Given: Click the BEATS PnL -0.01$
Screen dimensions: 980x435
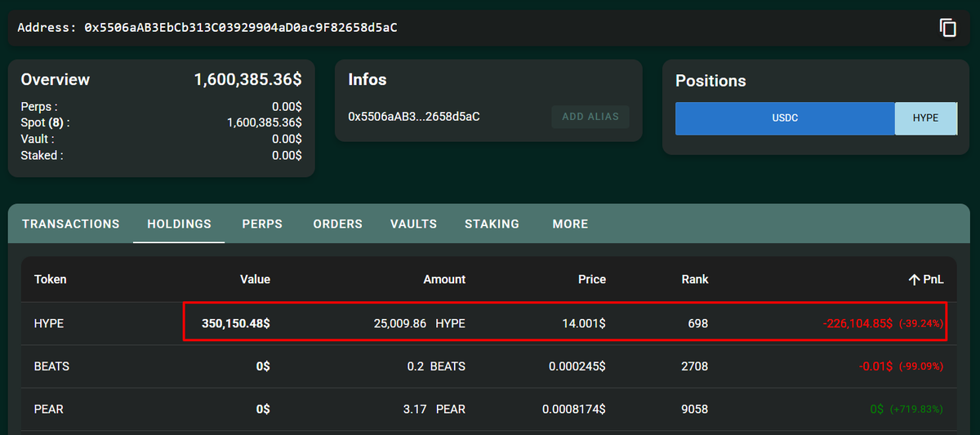Looking at the screenshot, I should (876, 366).
